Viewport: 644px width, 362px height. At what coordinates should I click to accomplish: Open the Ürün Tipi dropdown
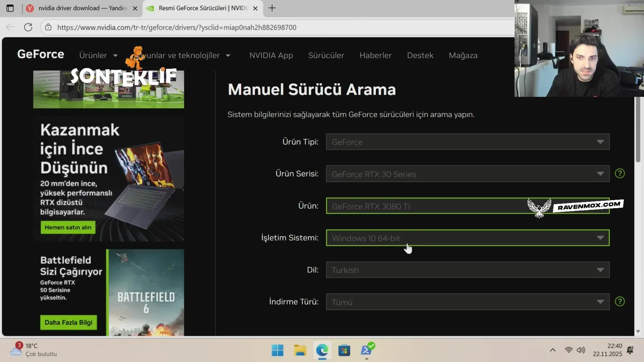pos(467,142)
